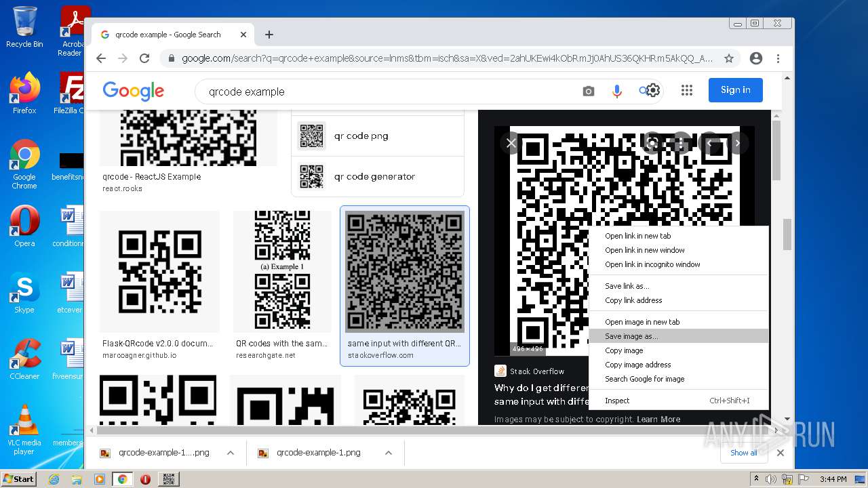Open the Skype desktop shortcut
Screen dimensions: 868x488
pyautogui.click(x=24, y=293)
